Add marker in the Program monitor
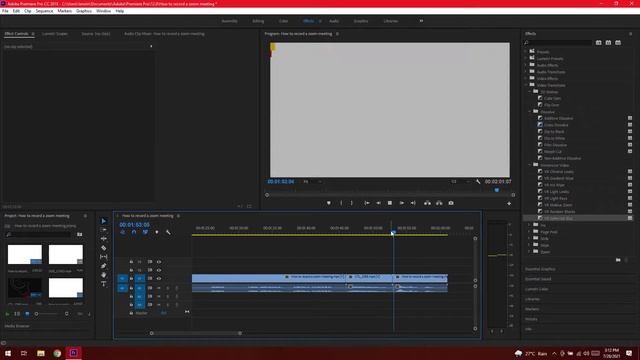640x360 pixels. (x=329, y=203)
